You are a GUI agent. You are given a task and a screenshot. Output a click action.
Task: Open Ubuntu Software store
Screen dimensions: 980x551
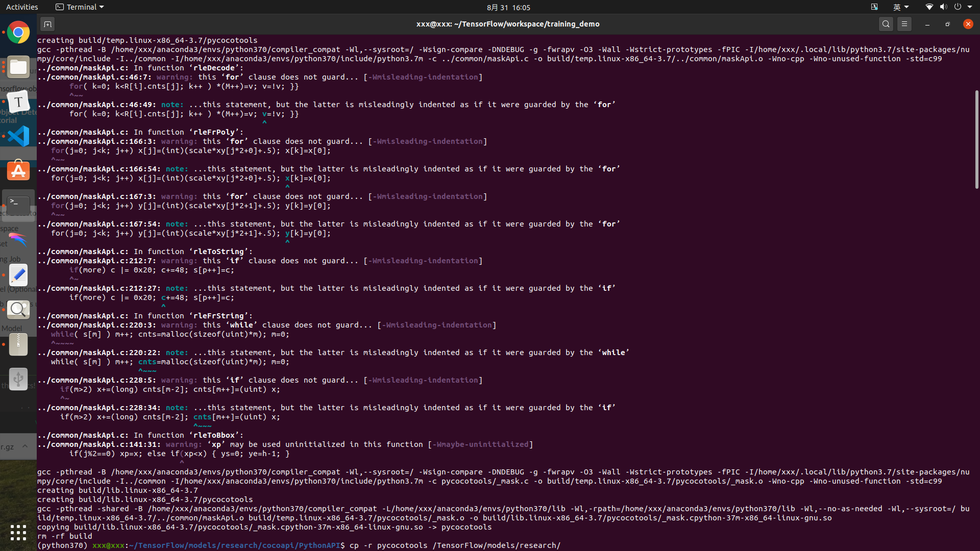tap(18, 171)
